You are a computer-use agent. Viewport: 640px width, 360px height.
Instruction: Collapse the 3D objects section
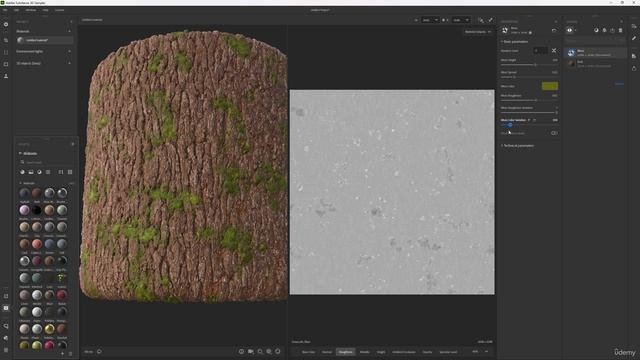click(69, 63)
